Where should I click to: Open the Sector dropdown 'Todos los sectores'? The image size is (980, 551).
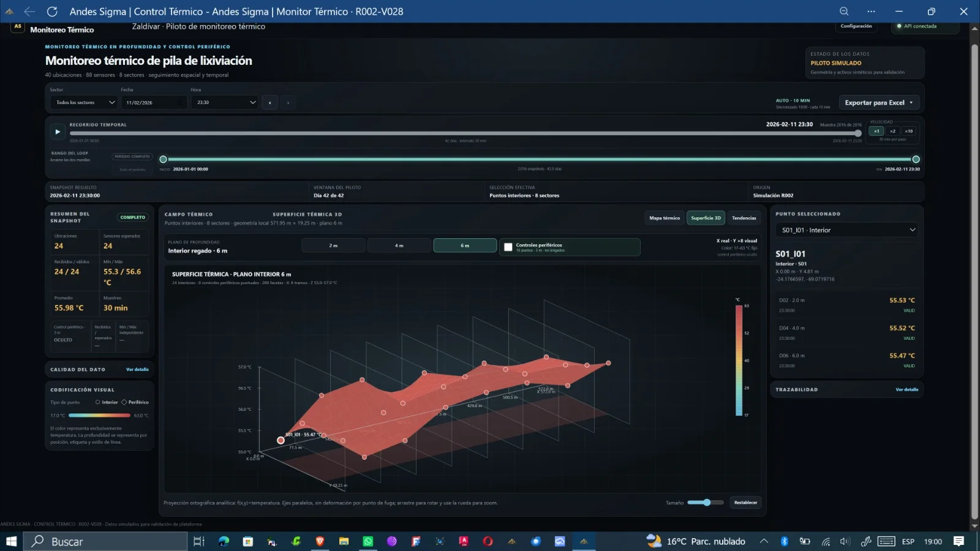tap(84, 102)
